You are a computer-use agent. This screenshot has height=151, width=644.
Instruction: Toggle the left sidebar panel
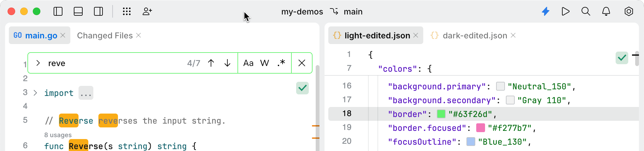point(58,12)
